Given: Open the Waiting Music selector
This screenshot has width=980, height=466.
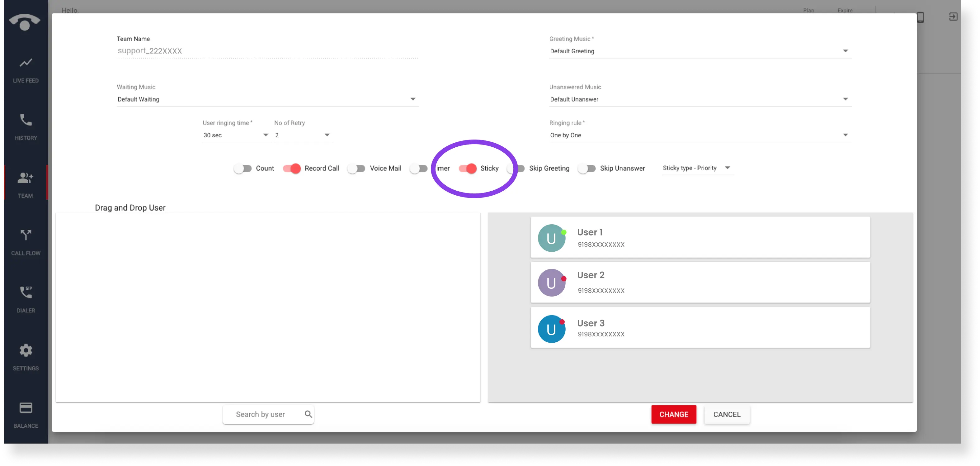Looking at the screenshot, I should click(x=413, y=99).
